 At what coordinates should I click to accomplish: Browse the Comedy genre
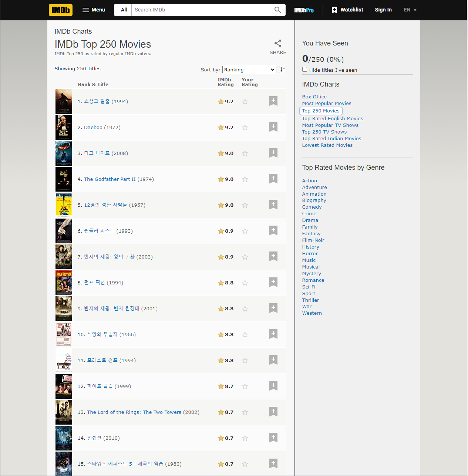click(x=312, y=207)
